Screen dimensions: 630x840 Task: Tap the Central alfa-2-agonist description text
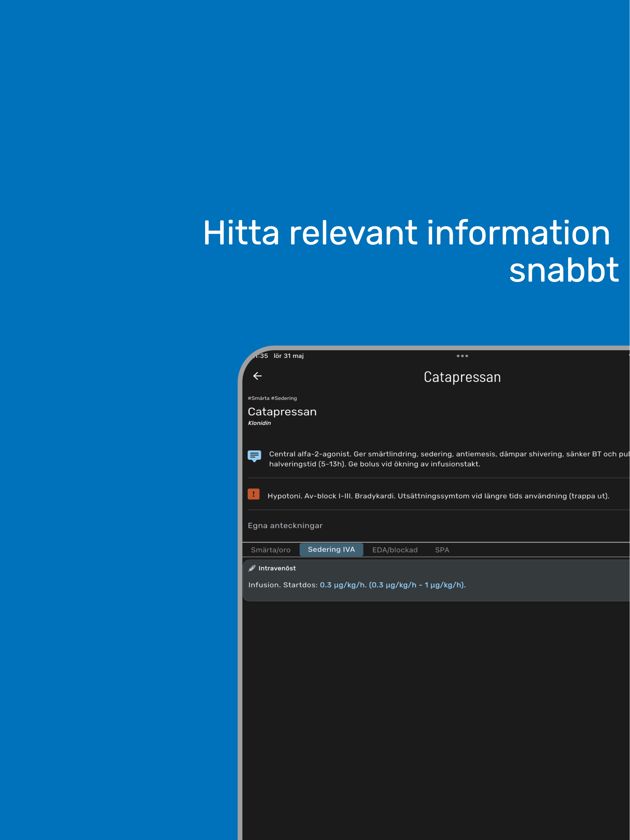click(449, 459)
